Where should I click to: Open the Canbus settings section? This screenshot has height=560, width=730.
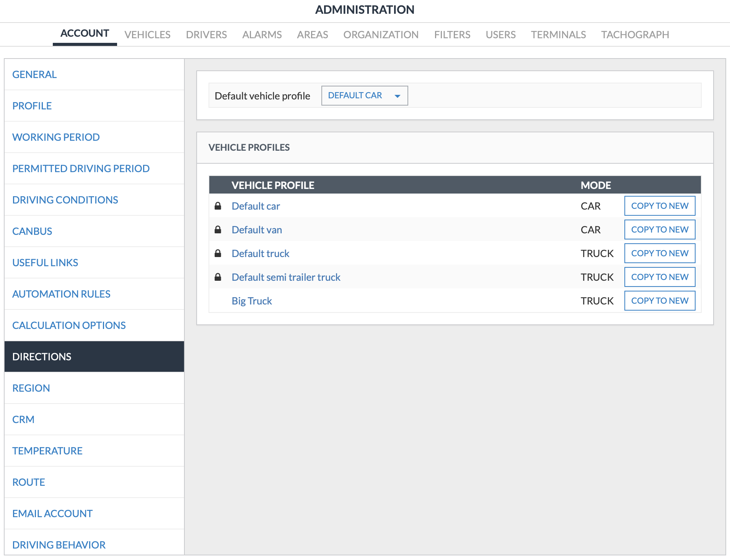coord(32,231)
